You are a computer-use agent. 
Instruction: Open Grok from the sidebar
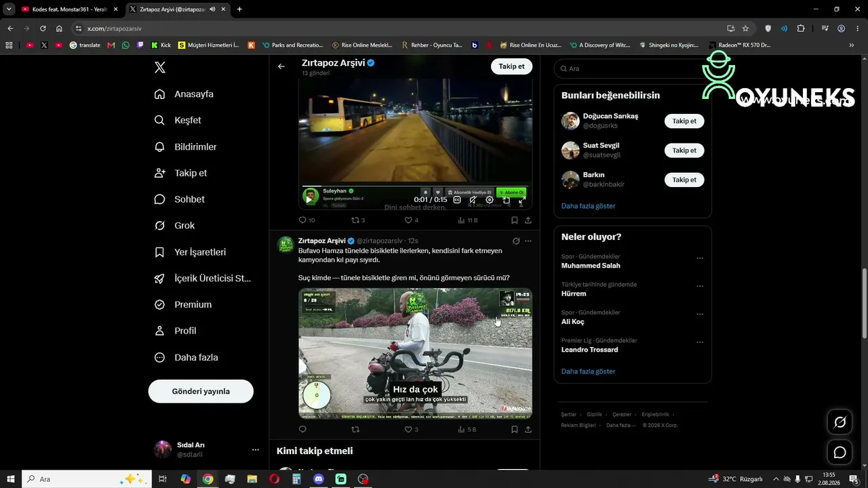[175, 226]
